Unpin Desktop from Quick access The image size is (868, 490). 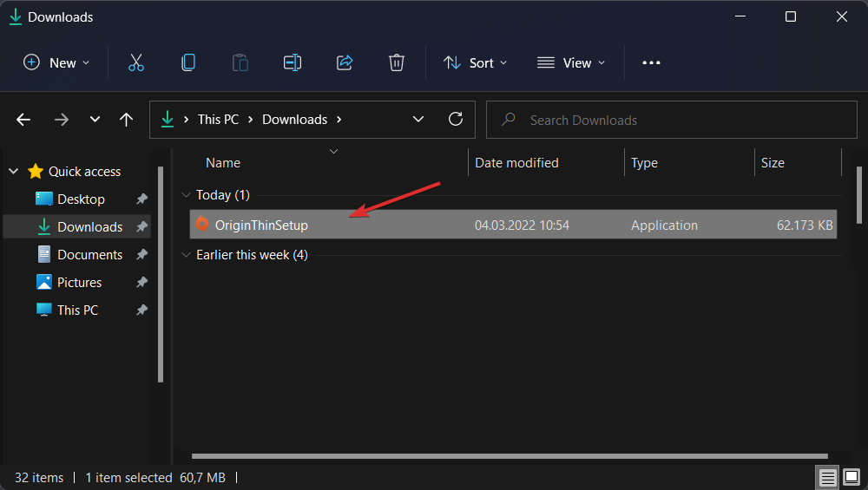pos(141,199)
